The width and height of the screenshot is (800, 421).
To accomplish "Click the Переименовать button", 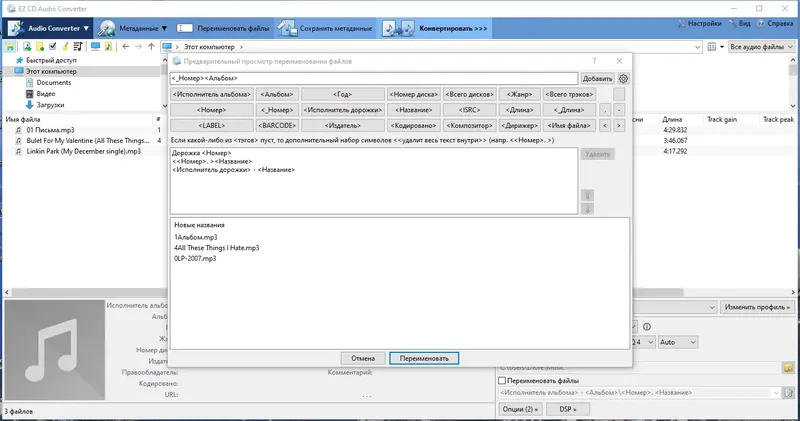I will coord(424,358).
